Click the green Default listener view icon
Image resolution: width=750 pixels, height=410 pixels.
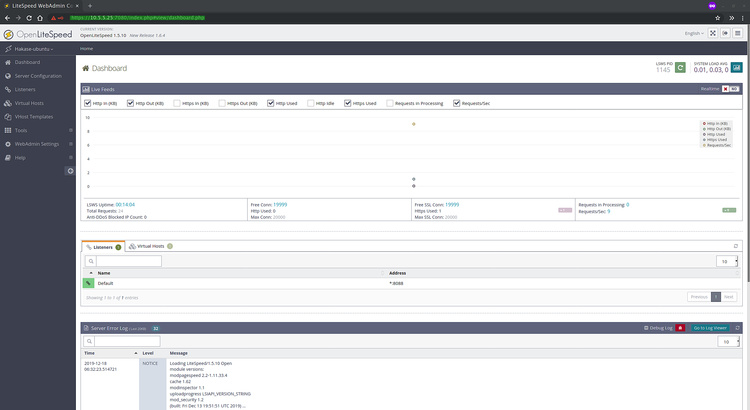[x=89, y=283]
